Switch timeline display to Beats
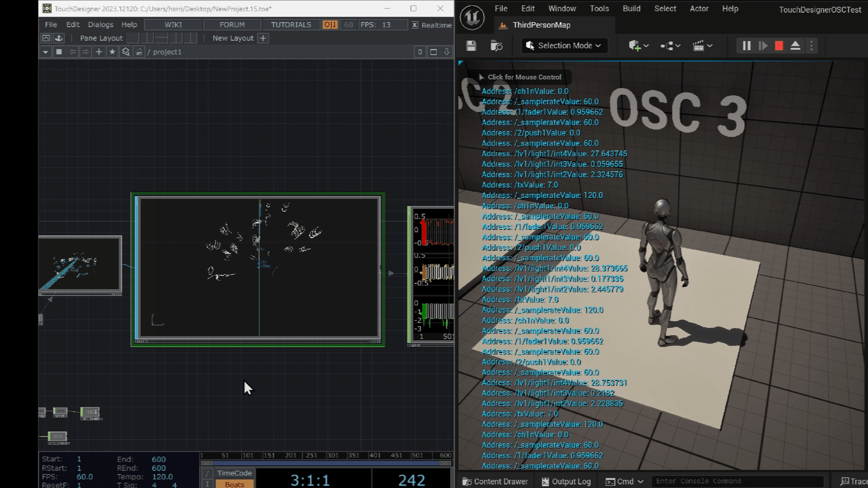Image resolution: width=868 pixels, height=488 pixels. coord(234,484)
